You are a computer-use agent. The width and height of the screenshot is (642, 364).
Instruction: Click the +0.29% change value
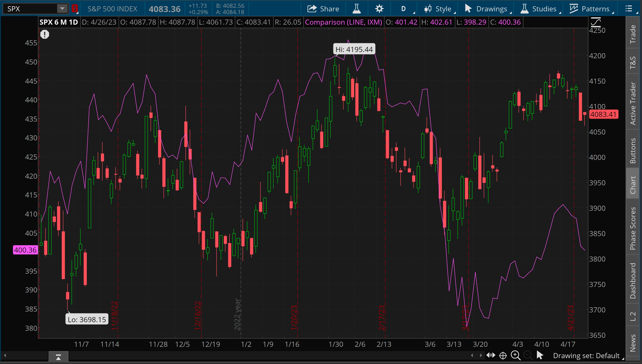tap(198, 12)
